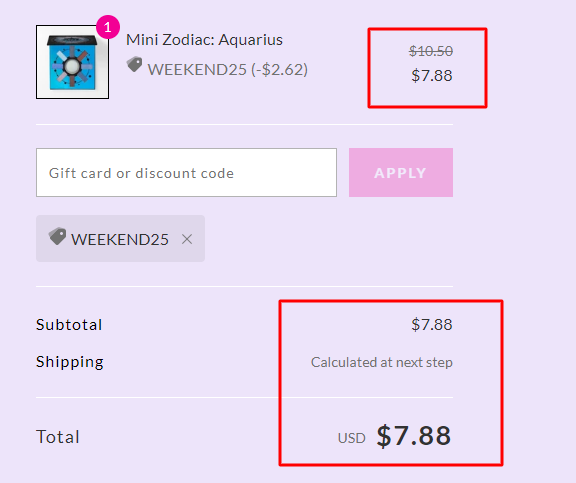
Task: Click the discounted $7.88 item price
Action: pos(432,76)
